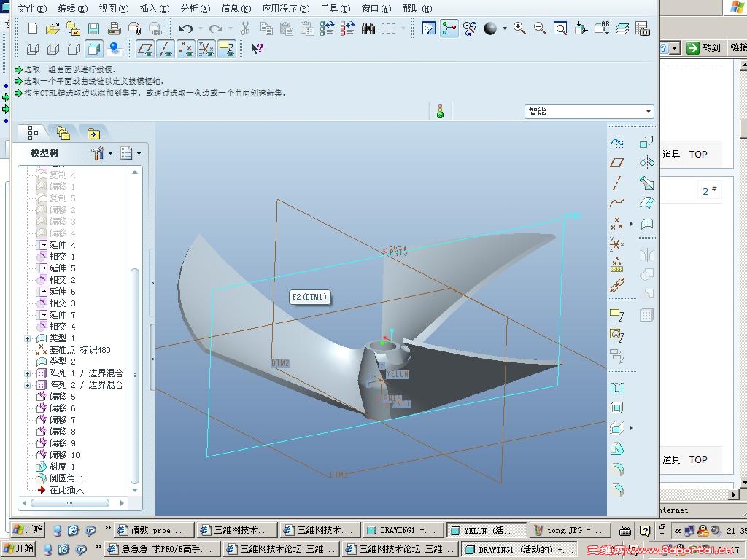Toggle datum axis display
Screen dimensions: 747x560
click(x=166, y=49)
